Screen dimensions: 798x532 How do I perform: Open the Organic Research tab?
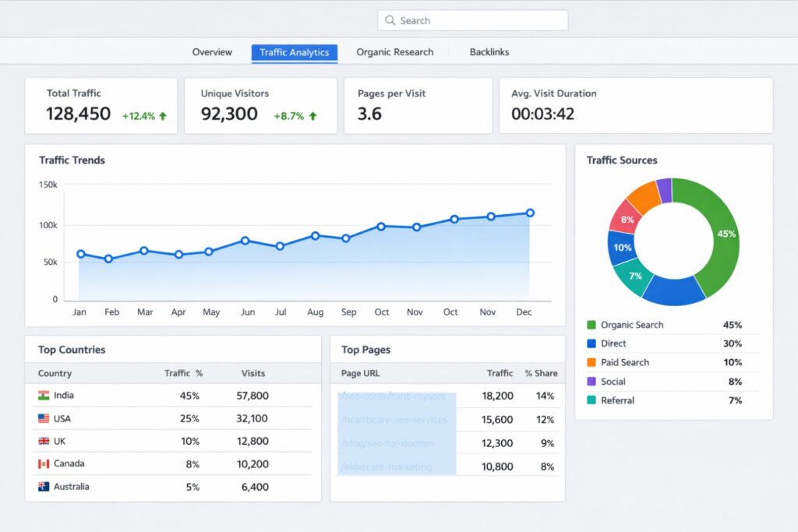click(x=395, y=52)
